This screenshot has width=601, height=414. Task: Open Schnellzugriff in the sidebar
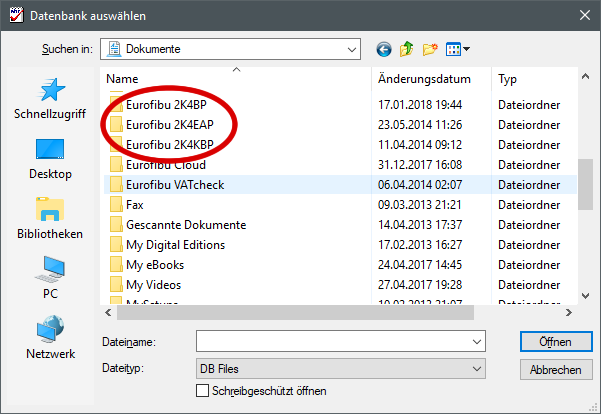50,99
